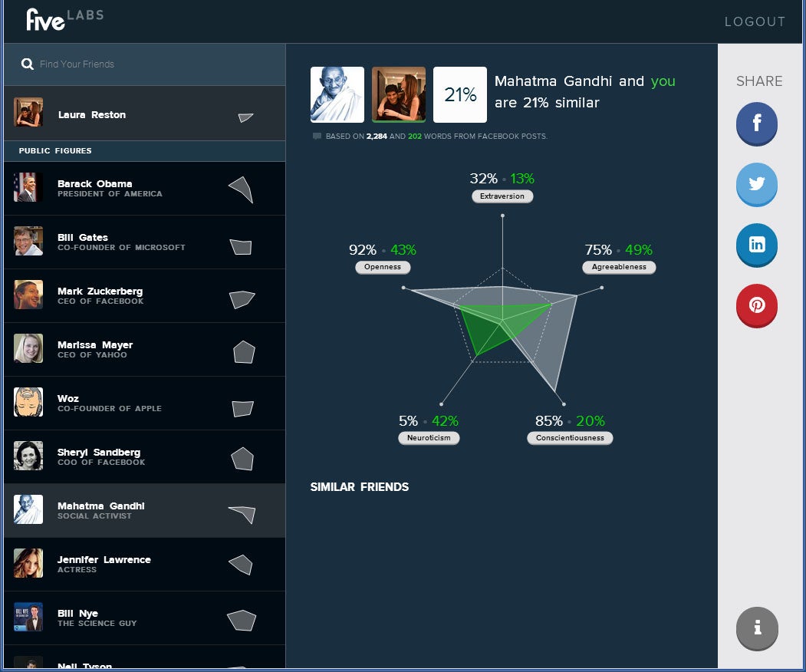
Task: Click the Gandhi profile photo thumbnail
Action: (x=336, y=94)
